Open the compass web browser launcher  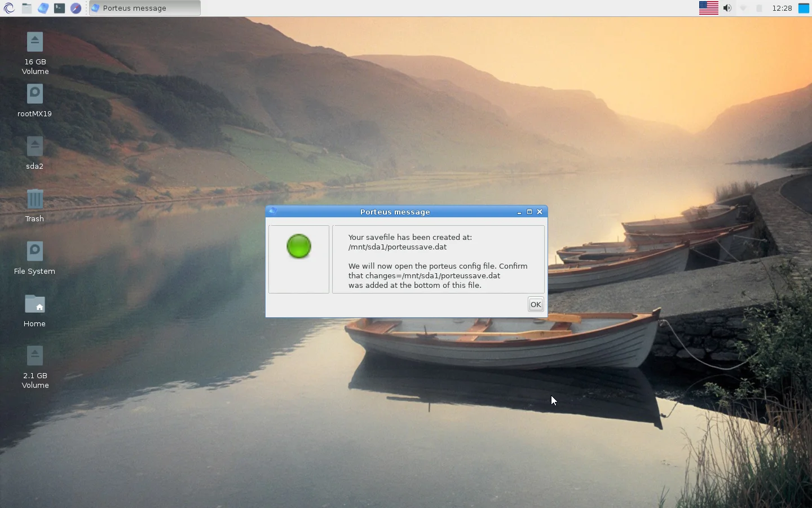click(76, 8)
